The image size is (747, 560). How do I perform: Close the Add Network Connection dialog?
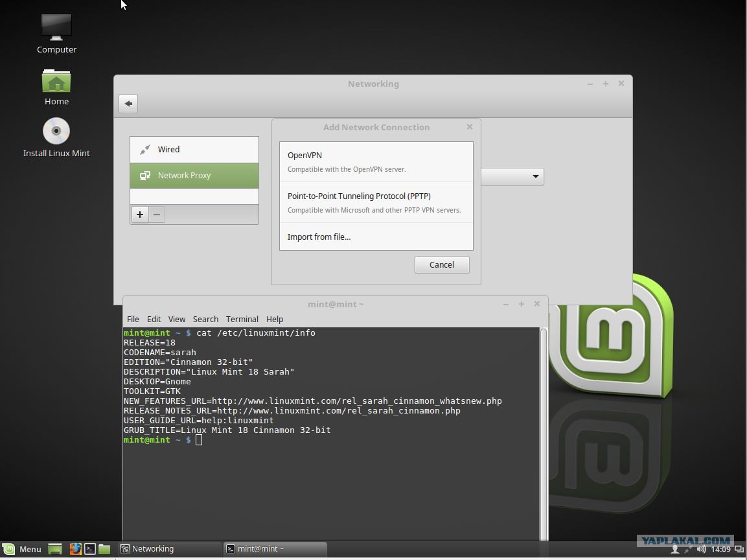(470, 127)
